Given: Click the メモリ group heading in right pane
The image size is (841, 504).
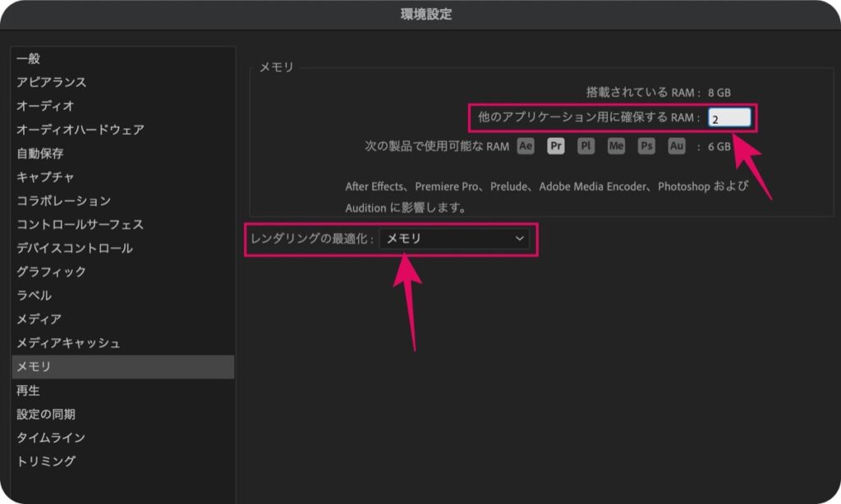Looking at the screenshot, I should pos(276,67).
